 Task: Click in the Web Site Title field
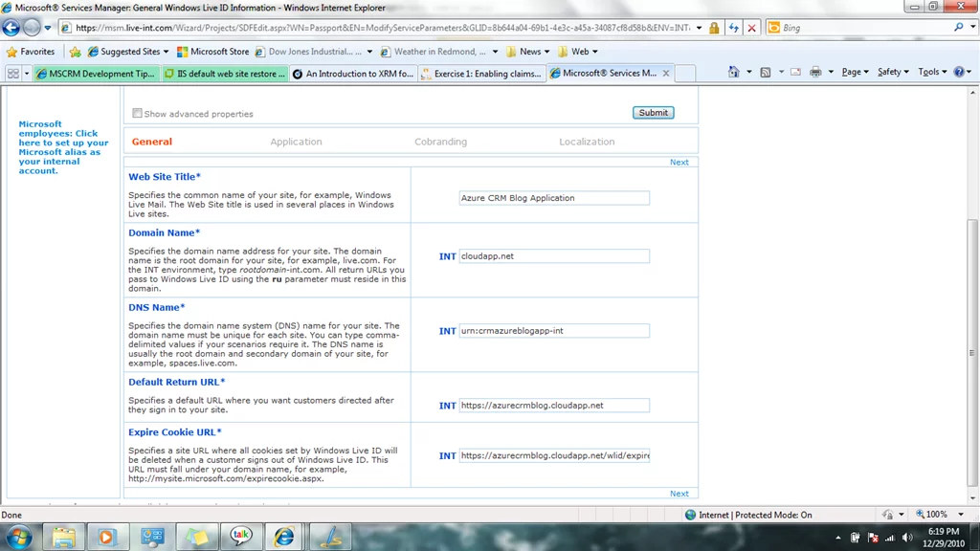point(554,198)
